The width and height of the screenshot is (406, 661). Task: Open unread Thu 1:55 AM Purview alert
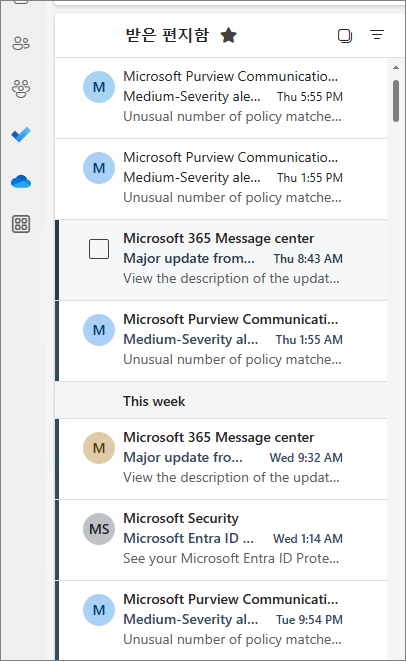point(221,341)
